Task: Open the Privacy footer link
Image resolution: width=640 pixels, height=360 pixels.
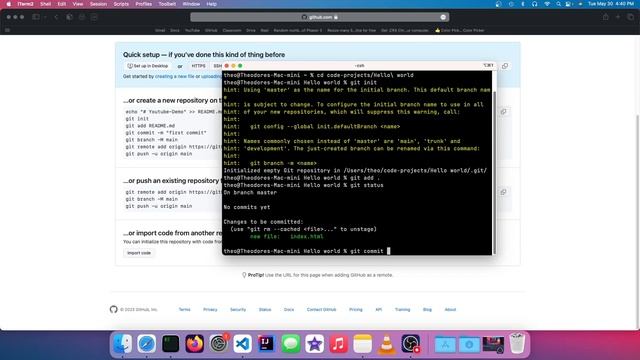Action: (210, 309)
